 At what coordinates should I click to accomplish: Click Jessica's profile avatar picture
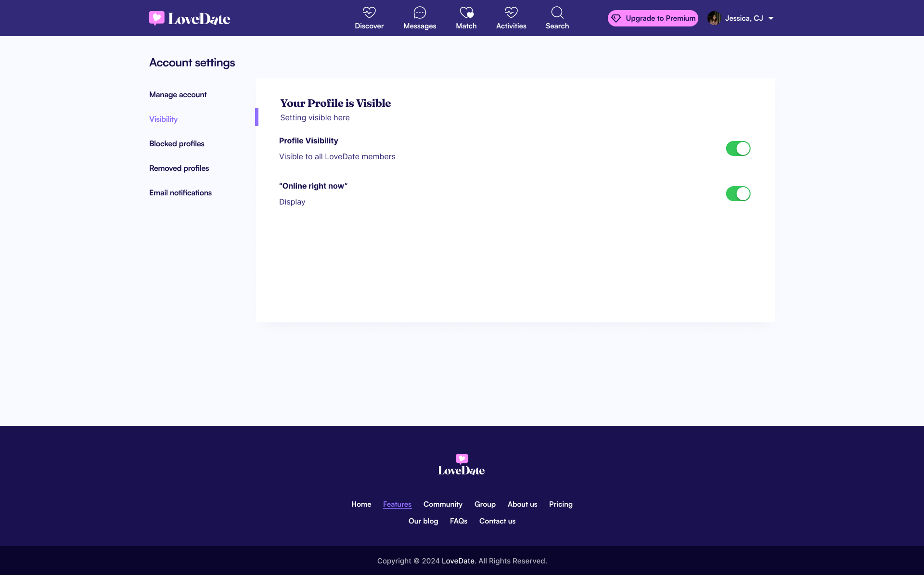[714, 18]
